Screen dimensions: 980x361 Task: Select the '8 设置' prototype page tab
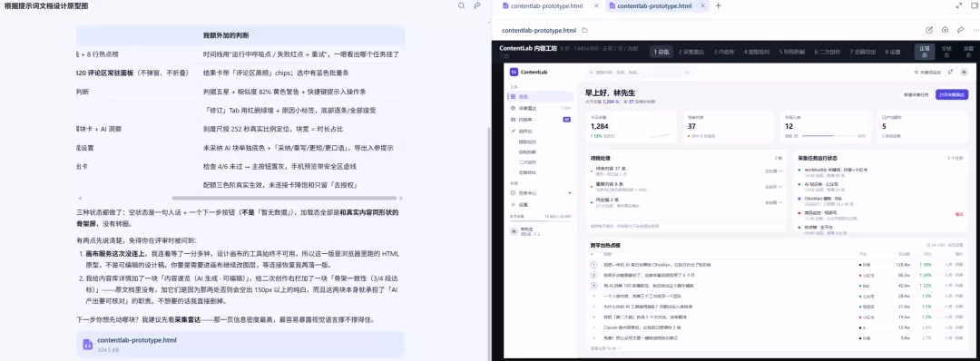pos(893,52)
